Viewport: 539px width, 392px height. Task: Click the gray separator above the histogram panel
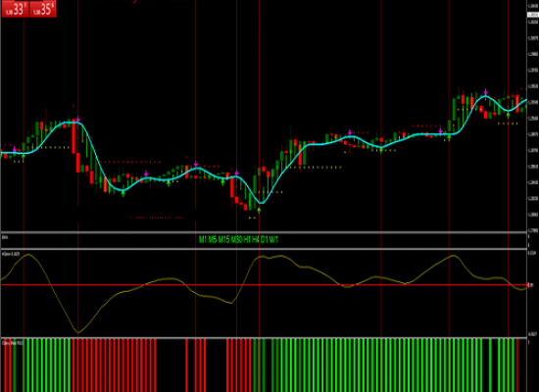point(264,338)
